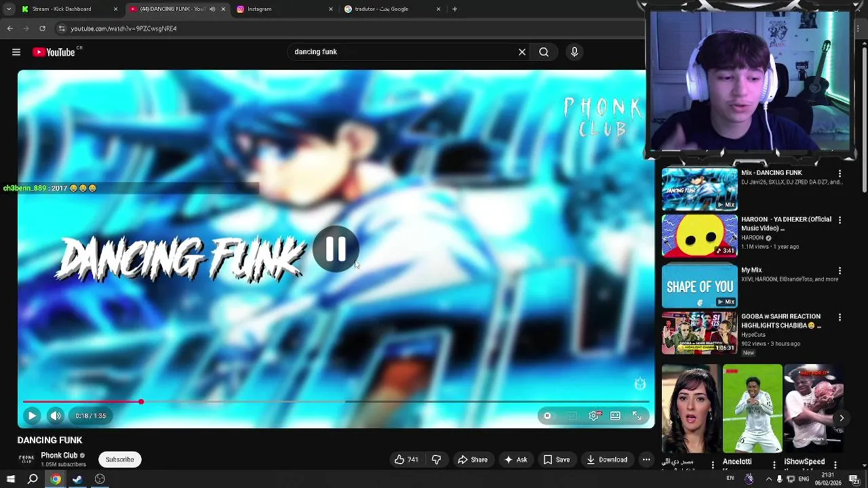Open options for Ancelotti short
868x488 pixels.
pos(774,465)
